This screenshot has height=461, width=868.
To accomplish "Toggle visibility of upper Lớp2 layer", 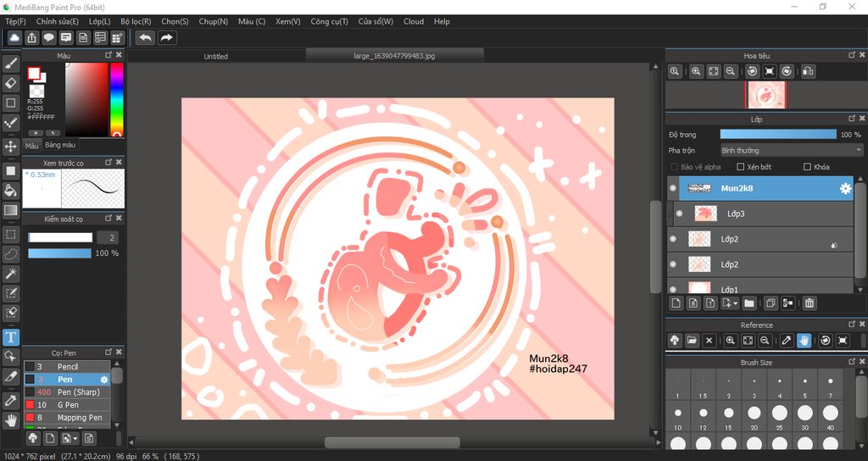I will pyautogui.click(x=672, y=239).
